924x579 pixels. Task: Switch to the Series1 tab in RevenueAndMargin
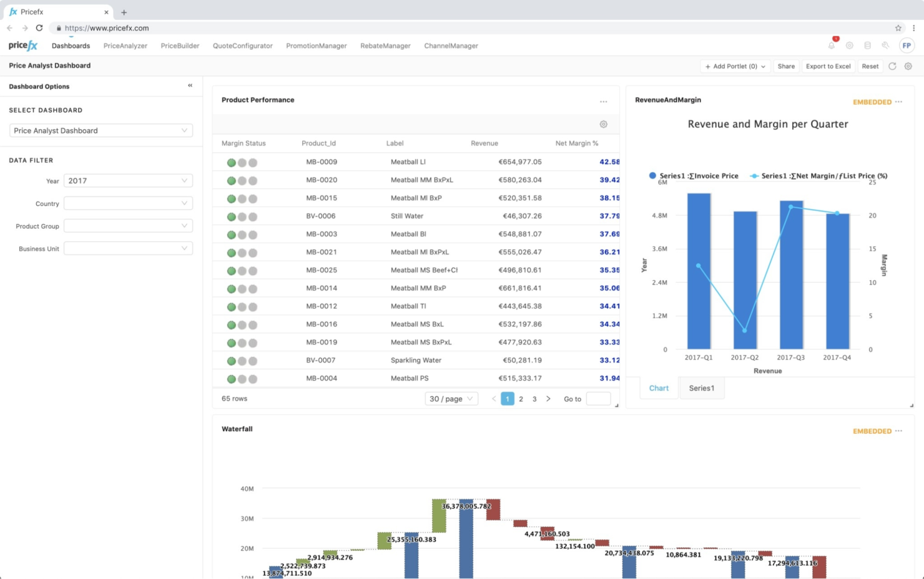click(702, 387)
